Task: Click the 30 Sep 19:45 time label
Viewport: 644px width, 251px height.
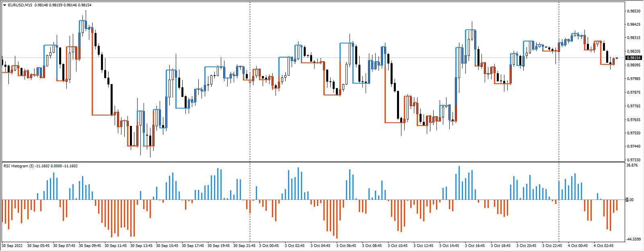Action: tap(219, 246)
